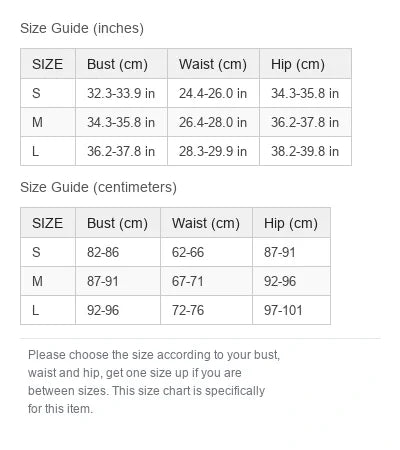Click the Size Guide (inches) heading

click(82, 28)
